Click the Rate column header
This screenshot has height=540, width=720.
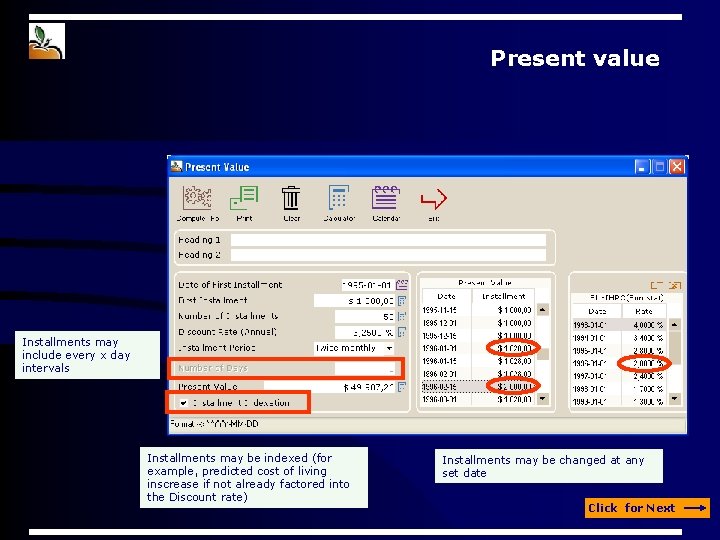pyautogui.click(x=644, y=311)
